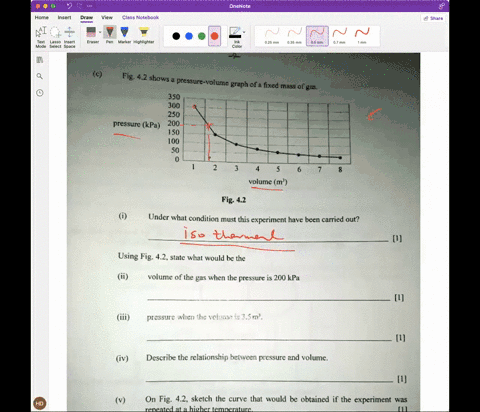Pick the red ink color
The width and height of the screenshot is (480, 412).
pos(214,36)
